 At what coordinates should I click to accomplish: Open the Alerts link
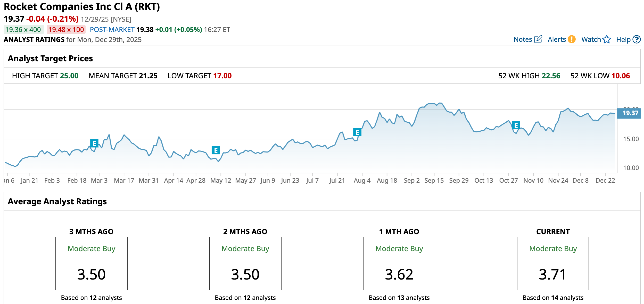click(x=557, y=39)
